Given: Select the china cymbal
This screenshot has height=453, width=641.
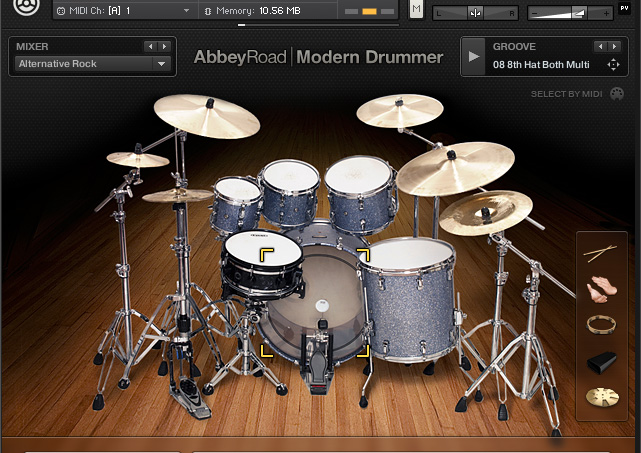Looking at the screenshot, I should 486,213.
